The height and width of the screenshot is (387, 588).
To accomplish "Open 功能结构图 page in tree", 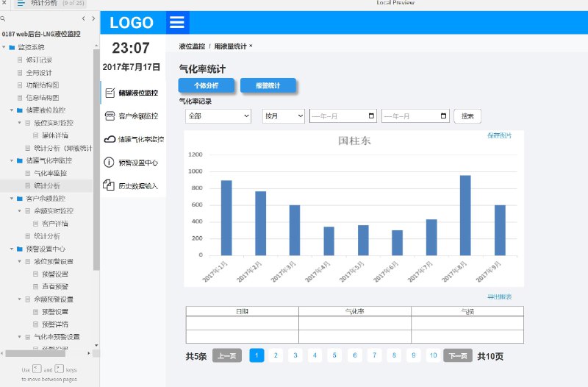I will 43,85.
